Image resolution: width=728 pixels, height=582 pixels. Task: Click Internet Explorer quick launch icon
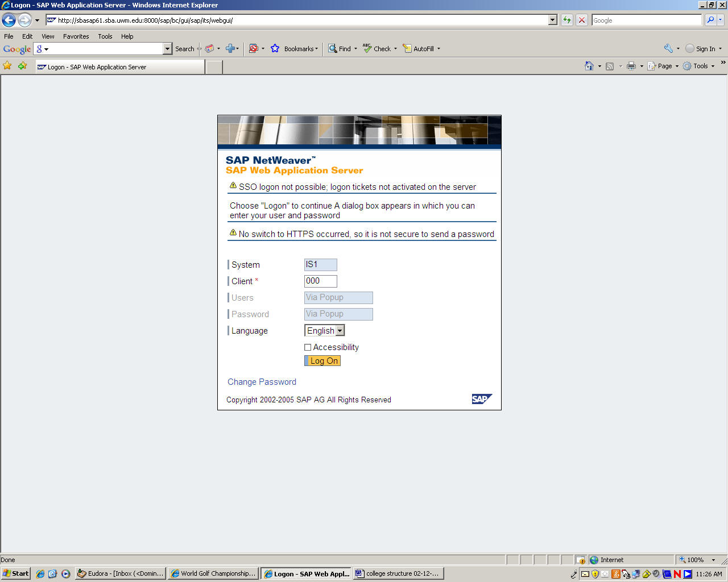40,574
